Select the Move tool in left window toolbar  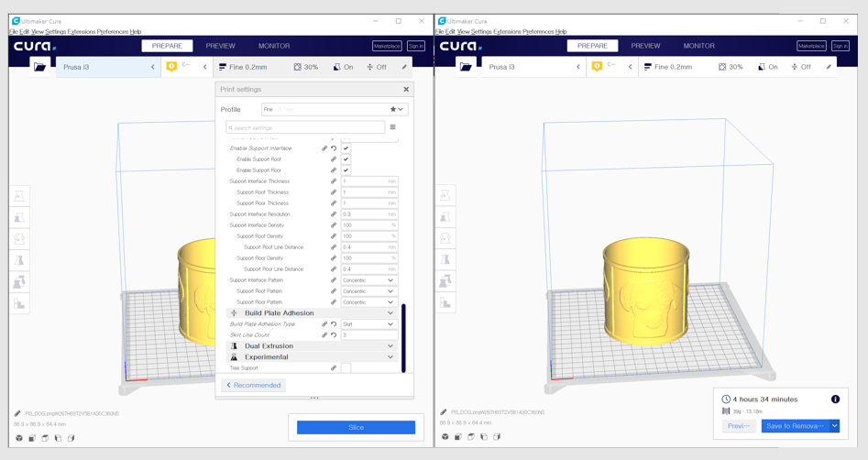19,196
